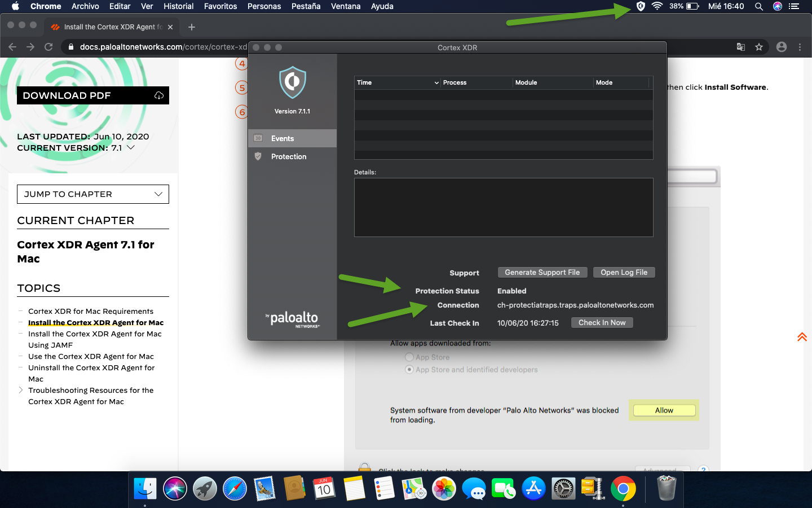Click the scroll-to-top double chevron on page
The height and width of the screenshot is (508, 812).
(802, 337)
